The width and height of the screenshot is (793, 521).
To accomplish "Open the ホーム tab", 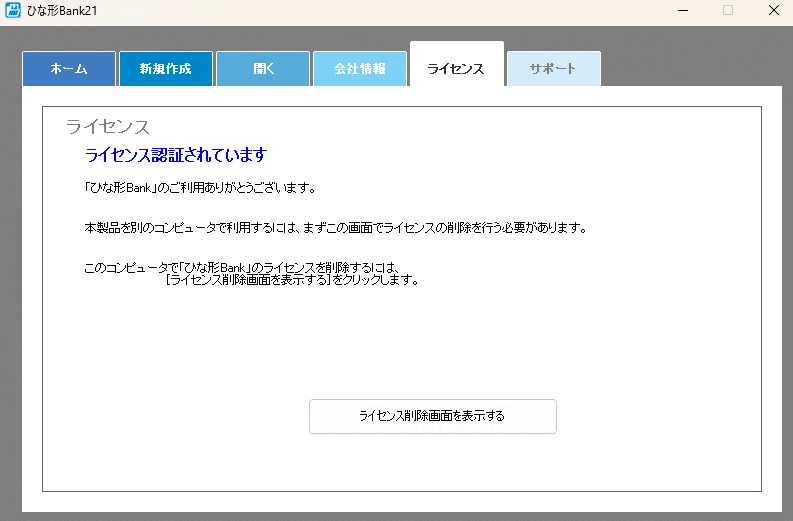I will pyautogui.click(x=69, y=69).
